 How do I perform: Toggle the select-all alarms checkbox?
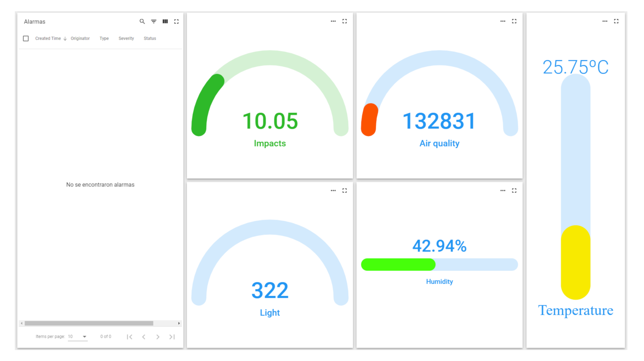coord(26,38)
